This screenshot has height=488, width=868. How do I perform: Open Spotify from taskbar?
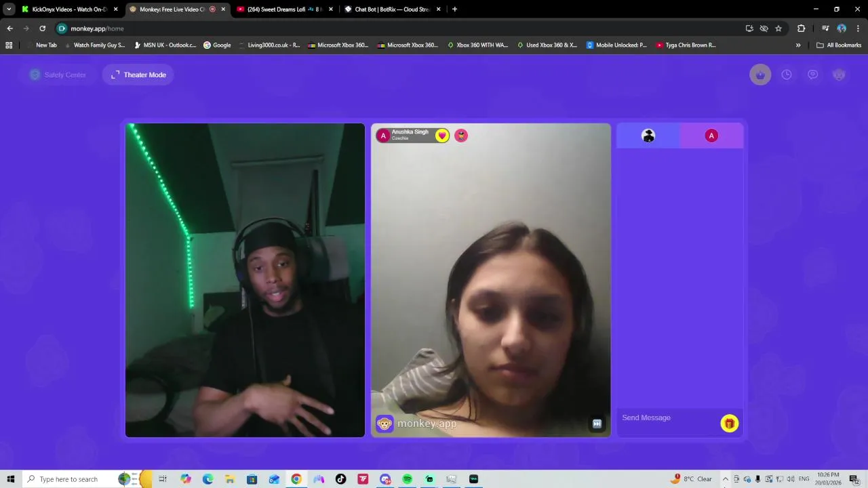[x=407, y=479]
